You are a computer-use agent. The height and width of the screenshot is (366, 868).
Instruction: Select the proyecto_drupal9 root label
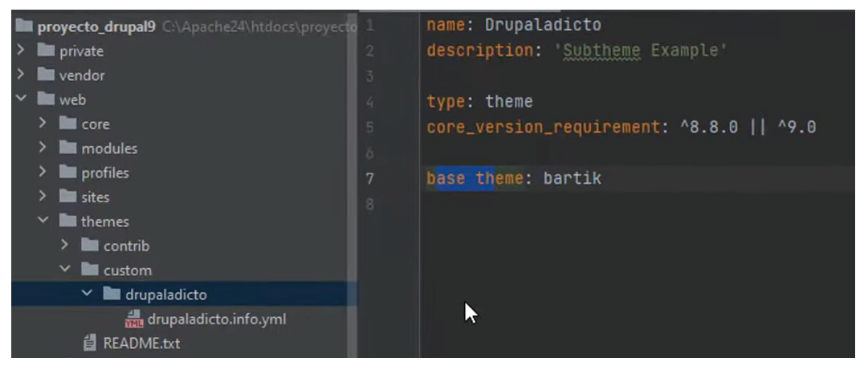coord(96,27)
